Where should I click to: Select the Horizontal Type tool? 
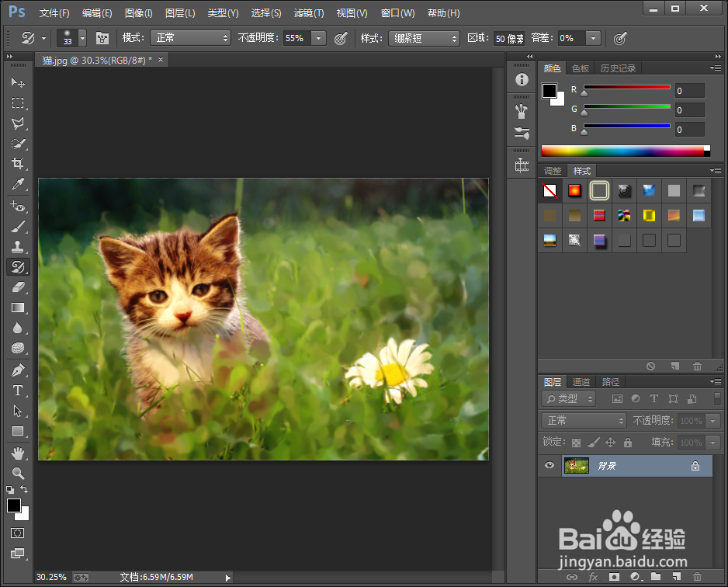[x=19, y=390]
